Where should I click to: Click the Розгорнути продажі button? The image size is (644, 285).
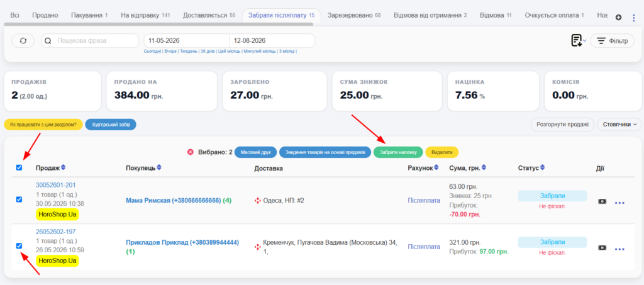tap(562, 125)
